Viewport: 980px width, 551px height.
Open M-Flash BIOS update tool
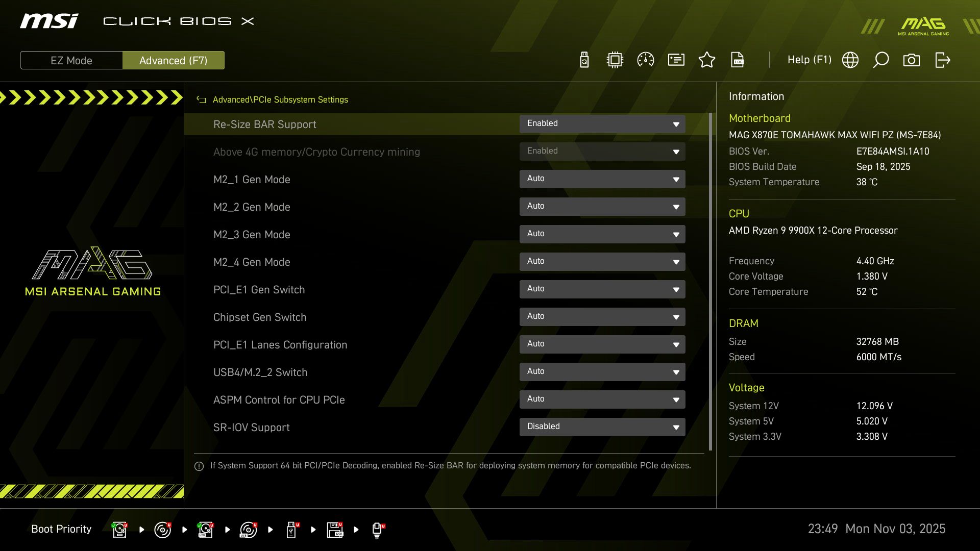tap(583, 60)
